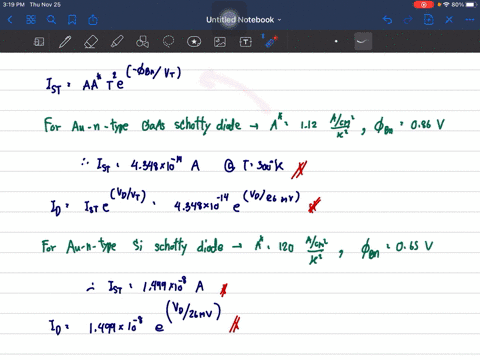480x360 pixels.
Task: Go back using the left chevron
Action: 10,20
